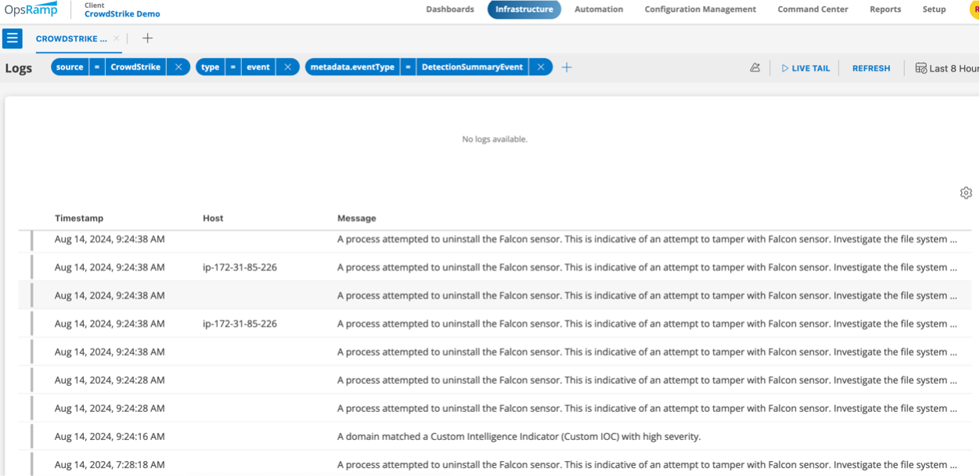Open the Automation menu
This screenshot has width=980, height=476.
click(x=599, y=9)
